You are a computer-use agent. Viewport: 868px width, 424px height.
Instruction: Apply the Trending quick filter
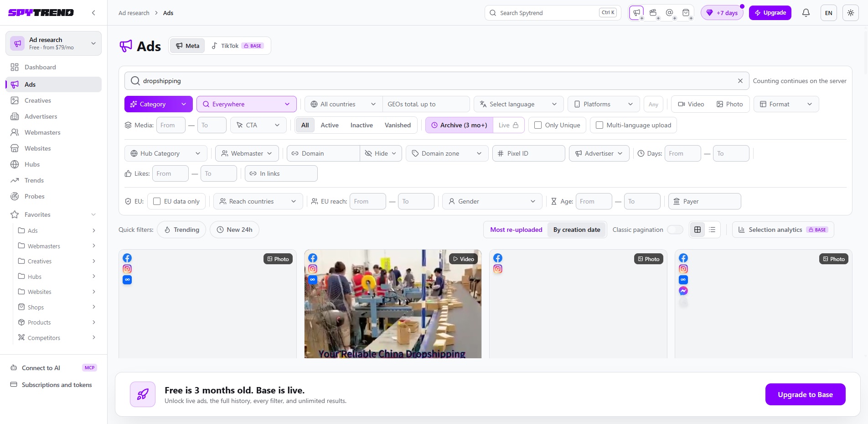coord(181,230)
